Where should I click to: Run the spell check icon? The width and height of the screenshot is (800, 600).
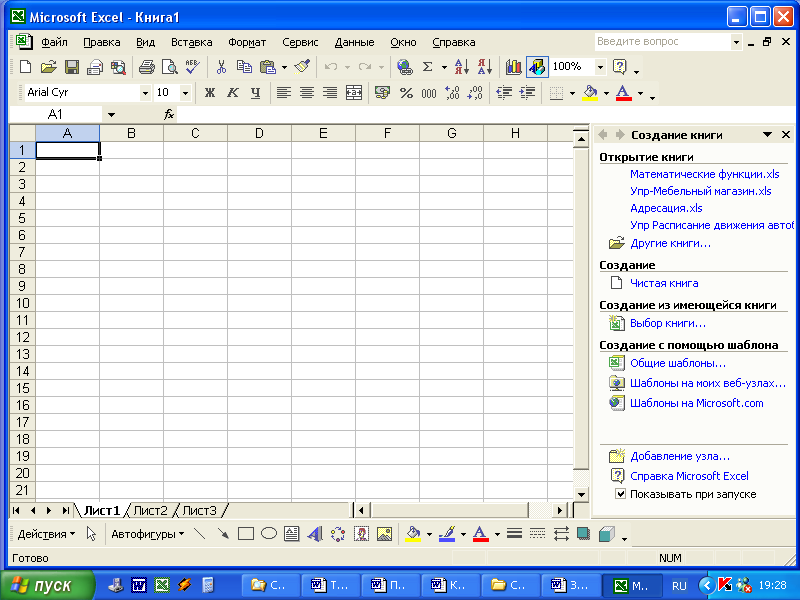192,67
